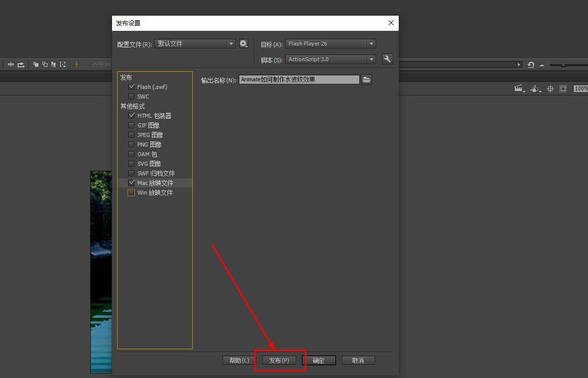The height and width of the screenshot is (378, 588).
Task: Open the 脚本 ActionScript 3.0 dropdown
Action: [x=330, y=59]
